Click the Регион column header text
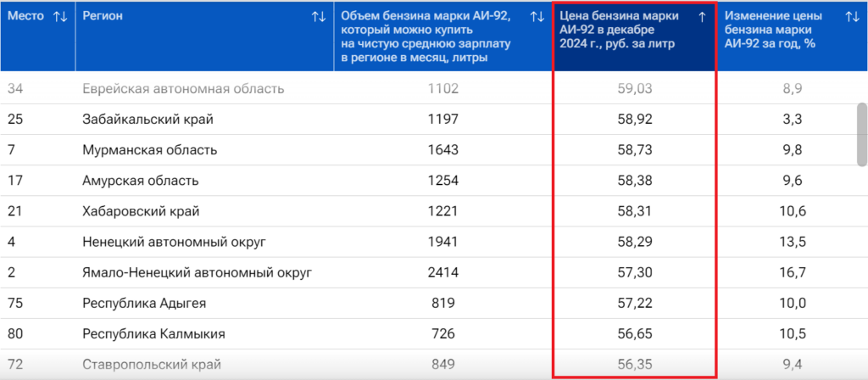The width and height of the screenshot is (868, 380). click(x=103, y=16)
